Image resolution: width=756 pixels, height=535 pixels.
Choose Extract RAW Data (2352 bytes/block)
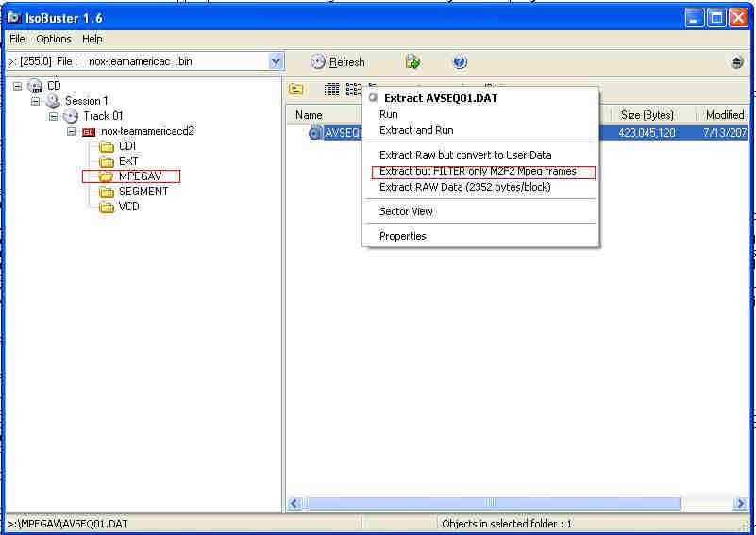[480, 187]
